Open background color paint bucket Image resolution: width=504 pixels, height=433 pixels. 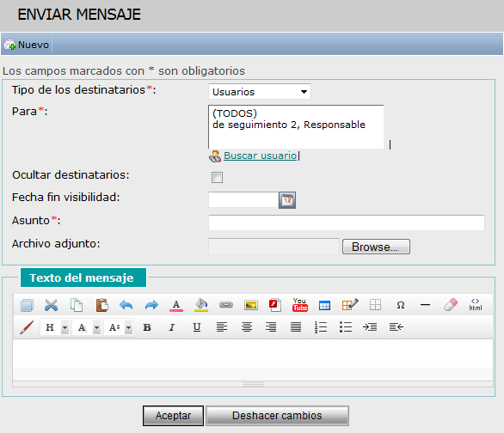(201, 305)
